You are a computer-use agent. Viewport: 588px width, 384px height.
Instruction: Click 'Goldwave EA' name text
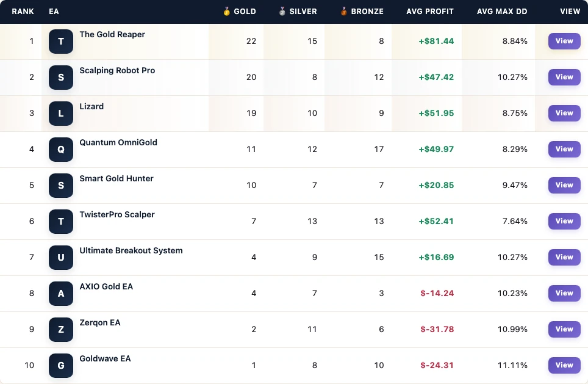(105, 359)
